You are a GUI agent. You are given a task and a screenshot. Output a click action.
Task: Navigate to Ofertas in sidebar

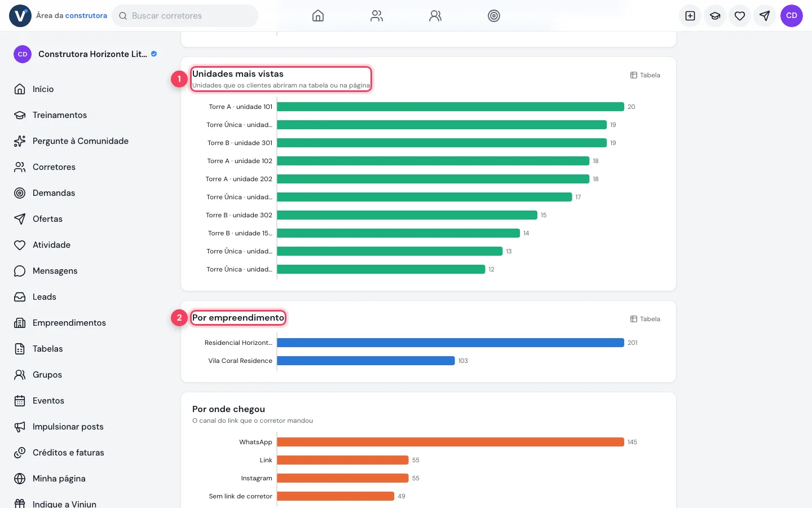[x=47, y=219]
